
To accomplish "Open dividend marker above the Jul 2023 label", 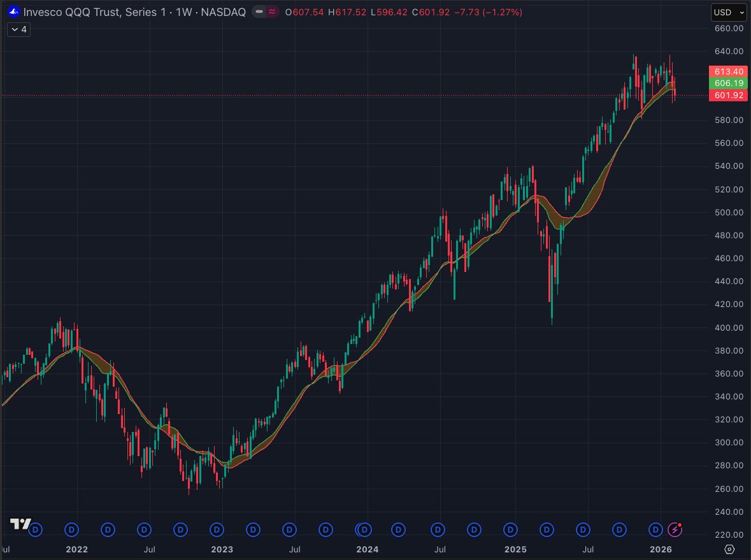I will [x=289, y=530].
